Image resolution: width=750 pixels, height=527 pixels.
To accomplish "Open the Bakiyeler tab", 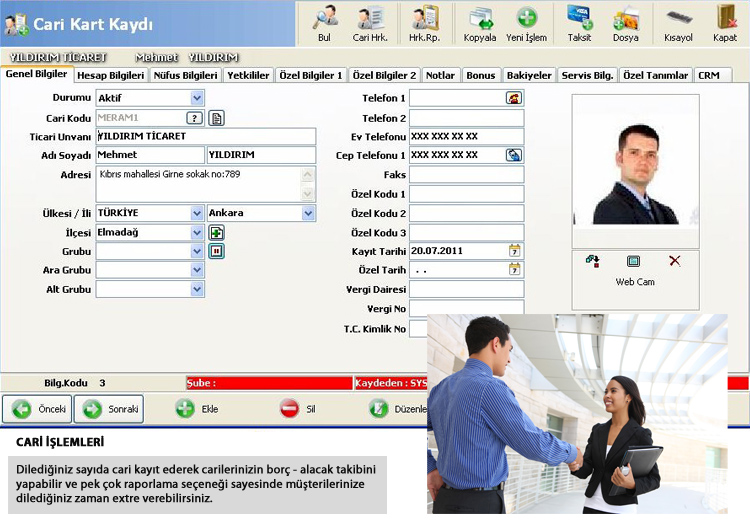I will coord(528,75).
